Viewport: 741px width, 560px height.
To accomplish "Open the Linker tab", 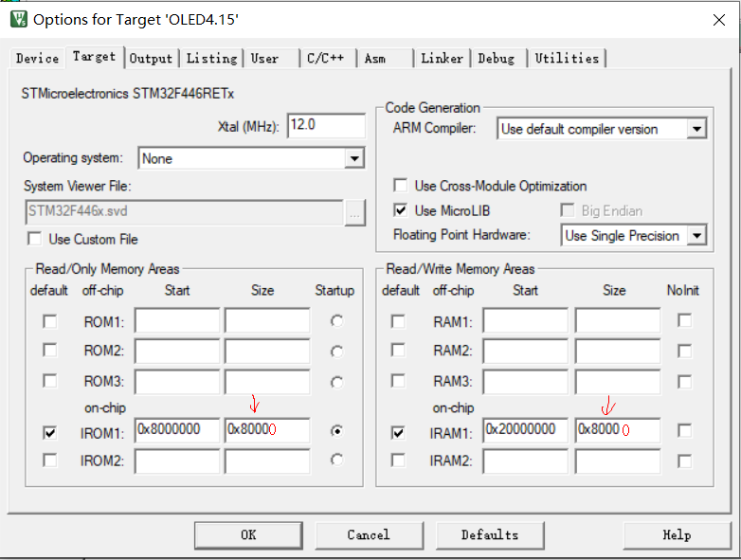I will tap(442, 59).
